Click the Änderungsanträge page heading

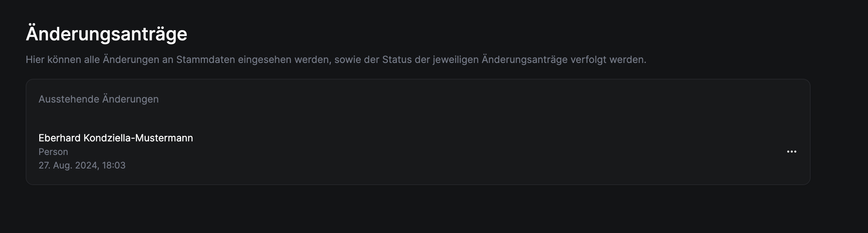click(106, 34)
